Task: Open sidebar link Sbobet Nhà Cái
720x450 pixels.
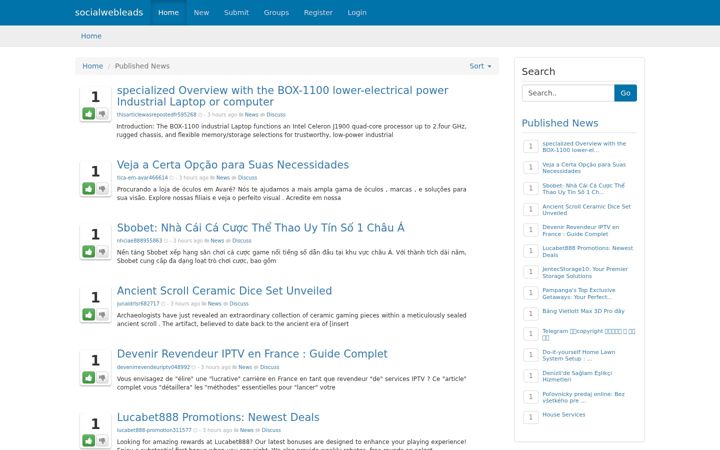Action: click(x=583, y=189)
